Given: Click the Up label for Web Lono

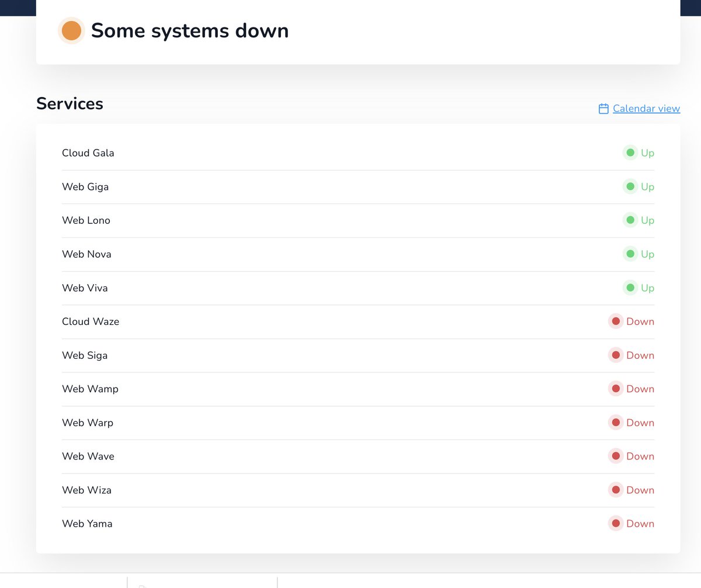Looking at the screenshot, I should point(647,220).
